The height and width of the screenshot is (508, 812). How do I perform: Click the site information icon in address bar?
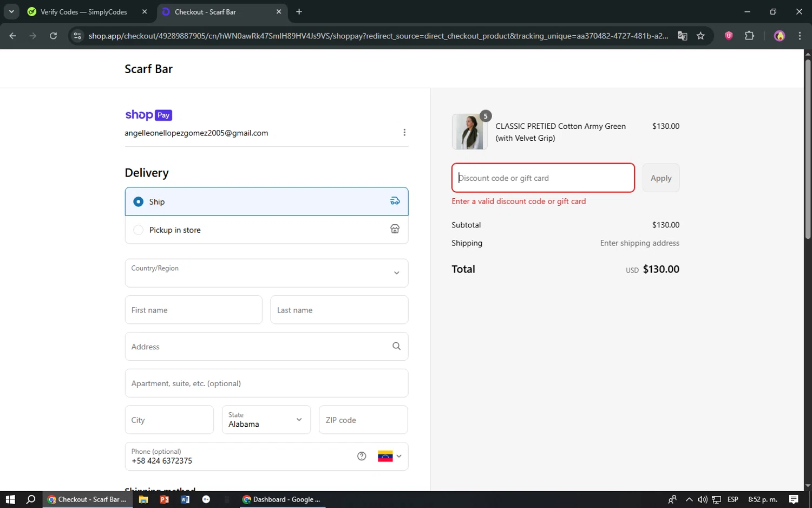(x=77, y=36)
